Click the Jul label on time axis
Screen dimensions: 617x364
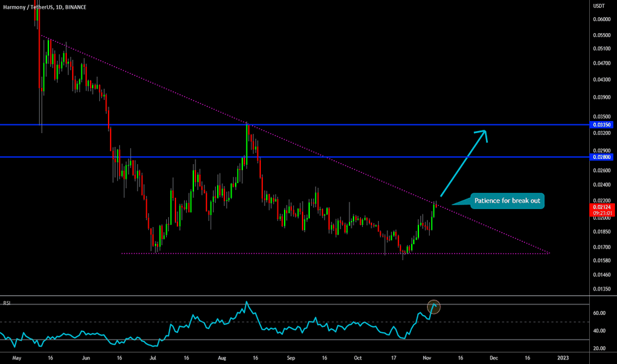(x=153, y=358)
